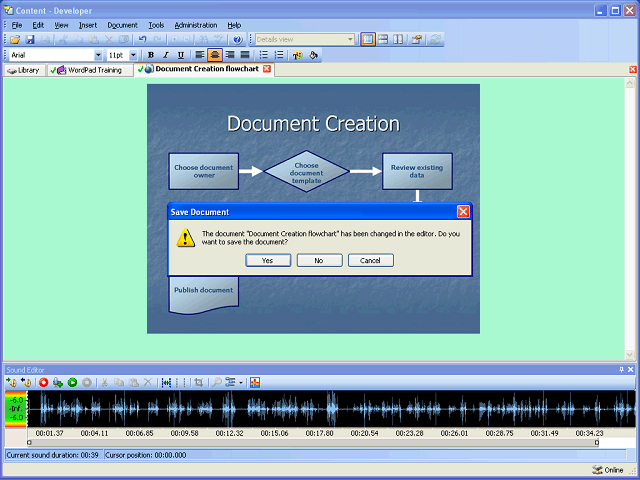This screenshot has height=480, width=640.
Task: Click the Delete X icon in Sound Editor
Action: tap(148, 382)
